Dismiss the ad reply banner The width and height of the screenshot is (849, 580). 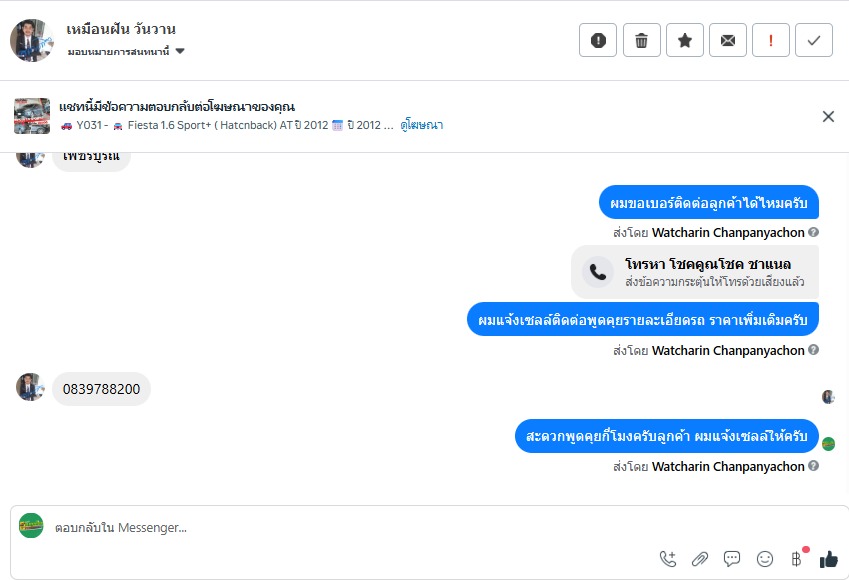coord(828,116)
